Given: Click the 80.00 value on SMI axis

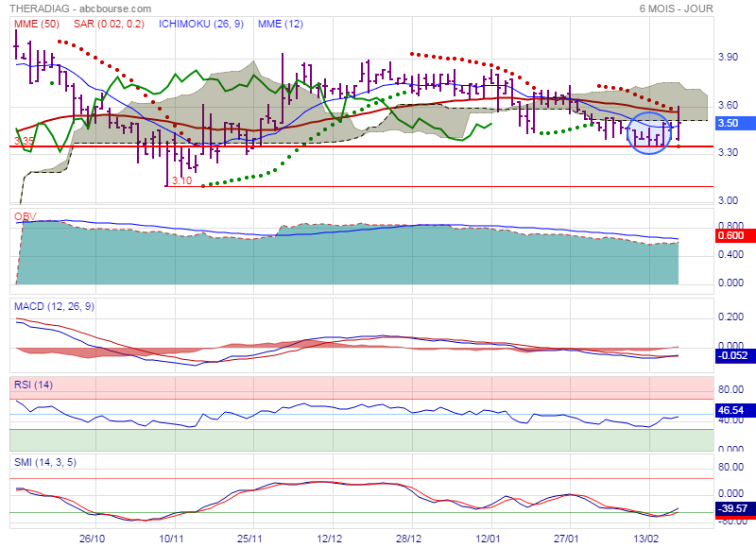Looking at the screenshot, I should point(730,467).
